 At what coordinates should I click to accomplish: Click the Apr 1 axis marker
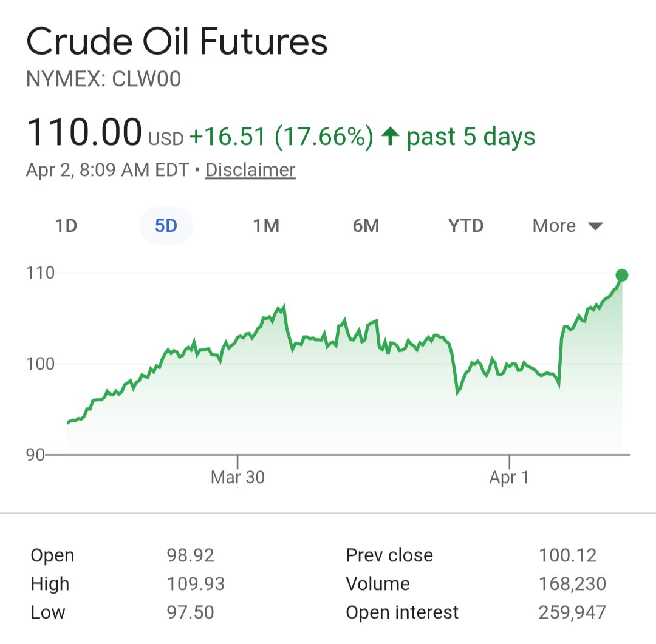click(x=509, y=477)
